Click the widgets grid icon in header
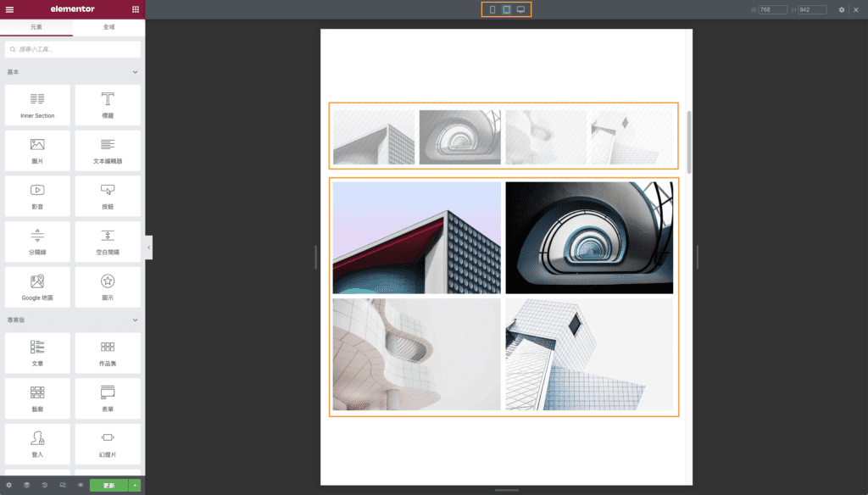The image size is (868, 495). pos(136,9)
